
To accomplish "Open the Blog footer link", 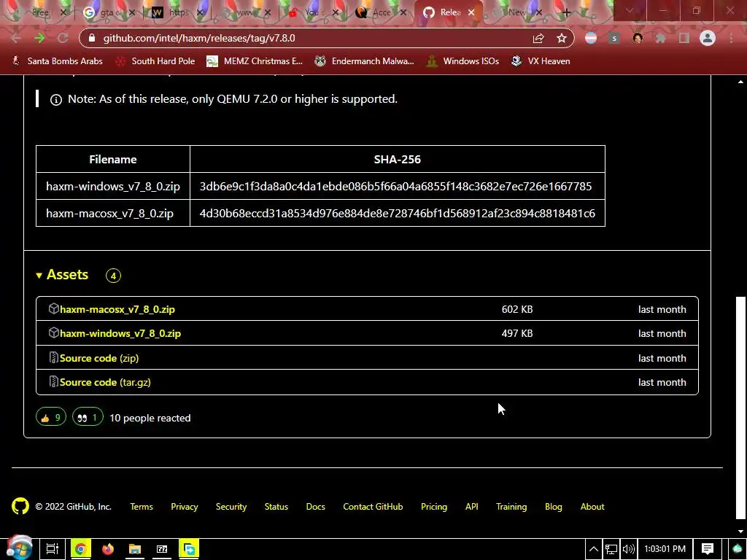I will (554, 507).
